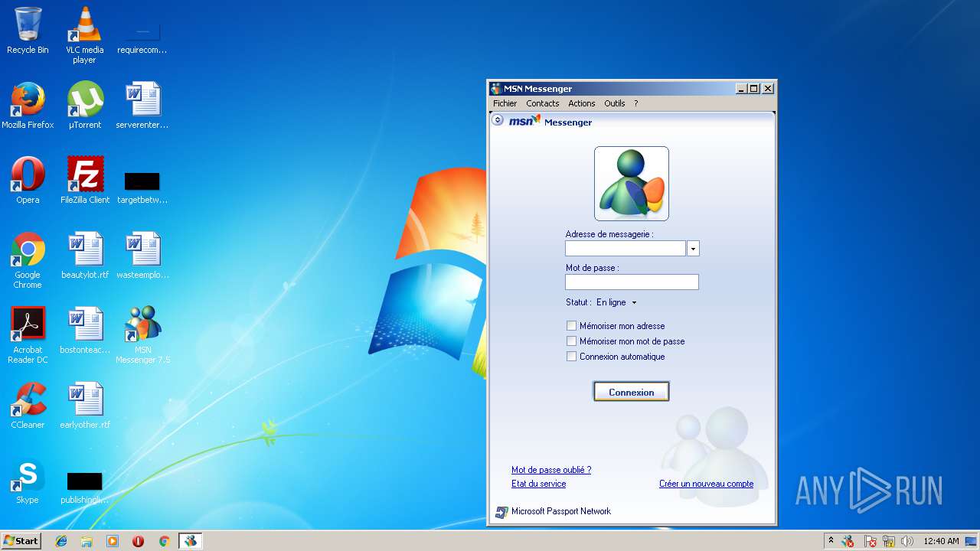Click MSN Messenger taskbar button
The image size is (980, 551).
pyautogui.click(x=190, y=541)
